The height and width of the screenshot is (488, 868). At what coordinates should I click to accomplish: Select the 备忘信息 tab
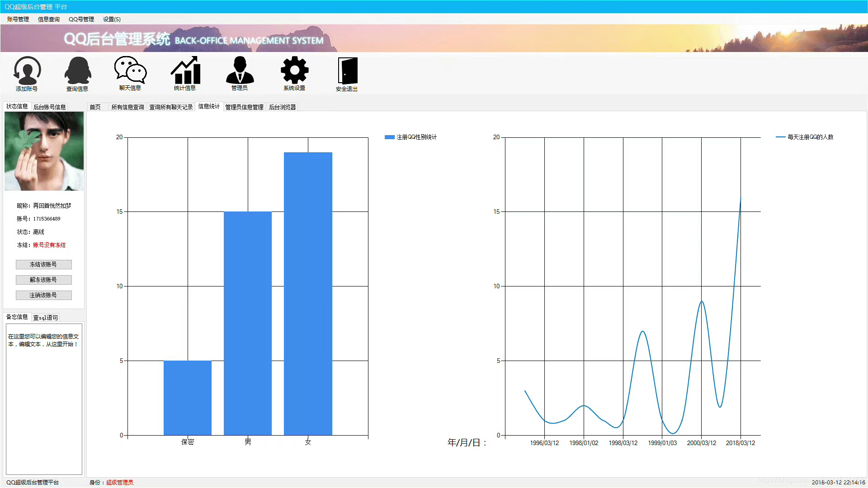point(17,317)
